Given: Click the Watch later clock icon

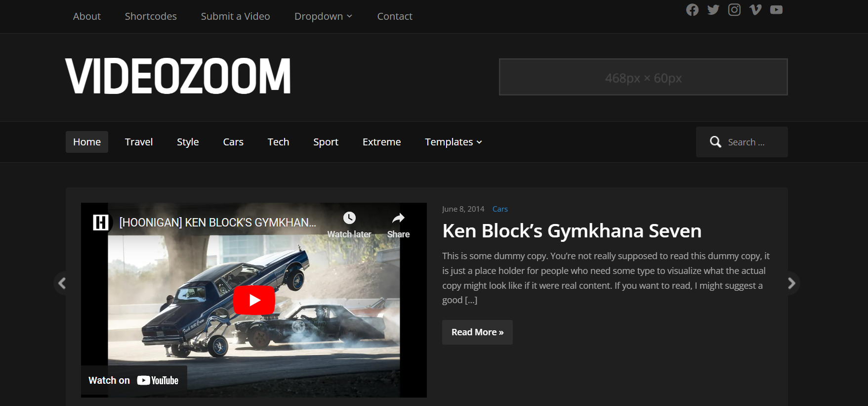Looking at the screenshot, I should click(349, 218).
